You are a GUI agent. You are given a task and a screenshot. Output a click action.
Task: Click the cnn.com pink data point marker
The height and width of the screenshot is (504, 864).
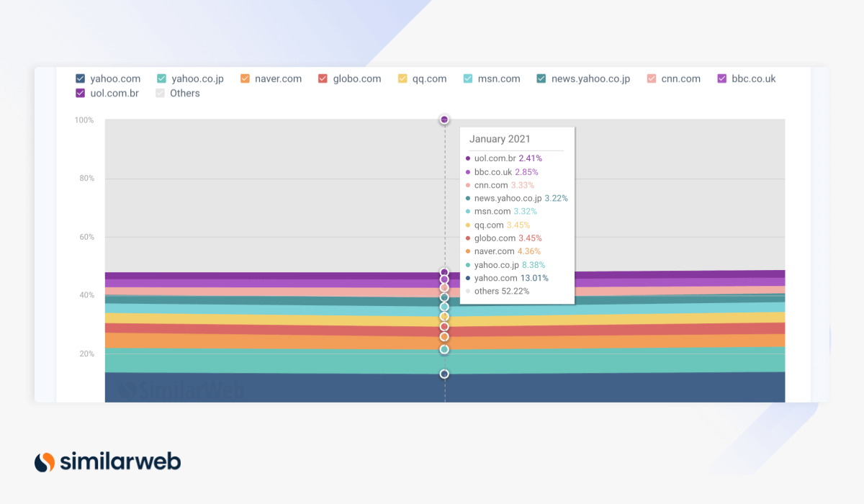pos(444,287)
